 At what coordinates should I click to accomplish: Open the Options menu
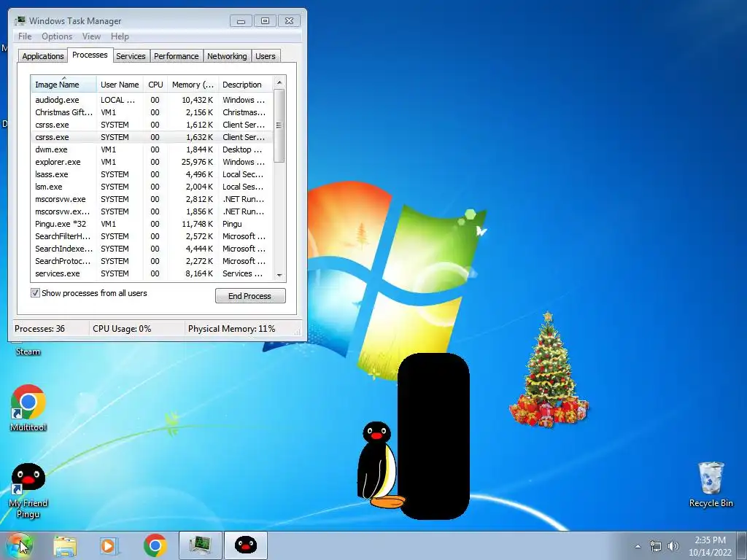coord(57,36)
